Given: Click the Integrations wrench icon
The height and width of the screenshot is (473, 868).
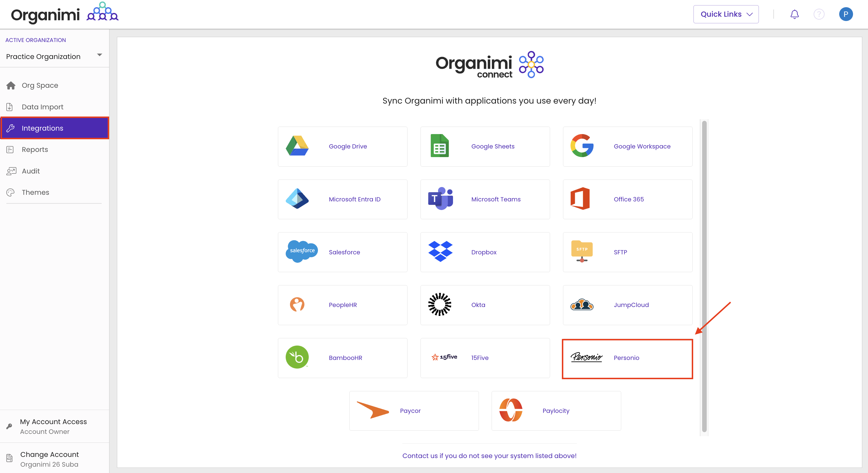Looking at the screenshot, I should click(10, 128).
